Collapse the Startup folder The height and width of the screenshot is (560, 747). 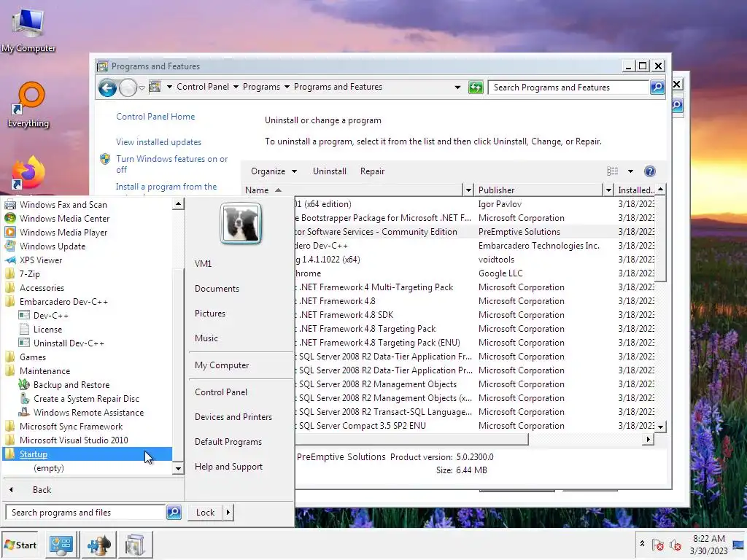pos(88,454)
